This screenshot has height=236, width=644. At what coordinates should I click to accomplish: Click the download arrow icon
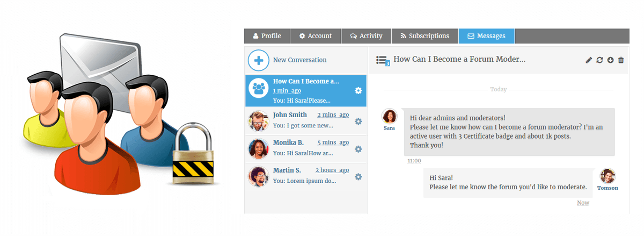click(x=610, y=60)
